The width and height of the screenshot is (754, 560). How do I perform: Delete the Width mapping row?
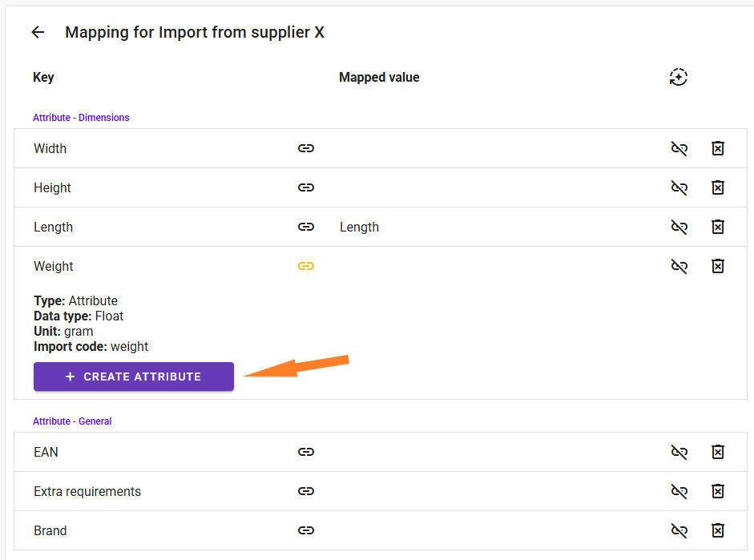point(717,148)
